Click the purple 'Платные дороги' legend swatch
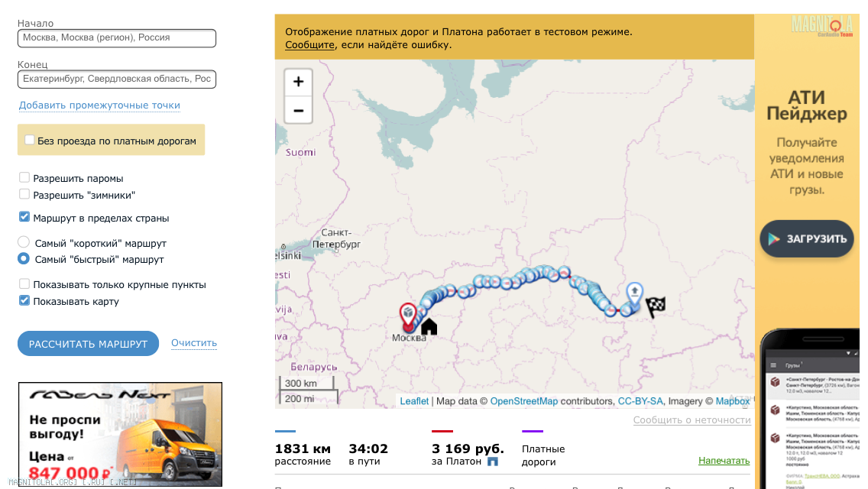 [x=533, y=431]
